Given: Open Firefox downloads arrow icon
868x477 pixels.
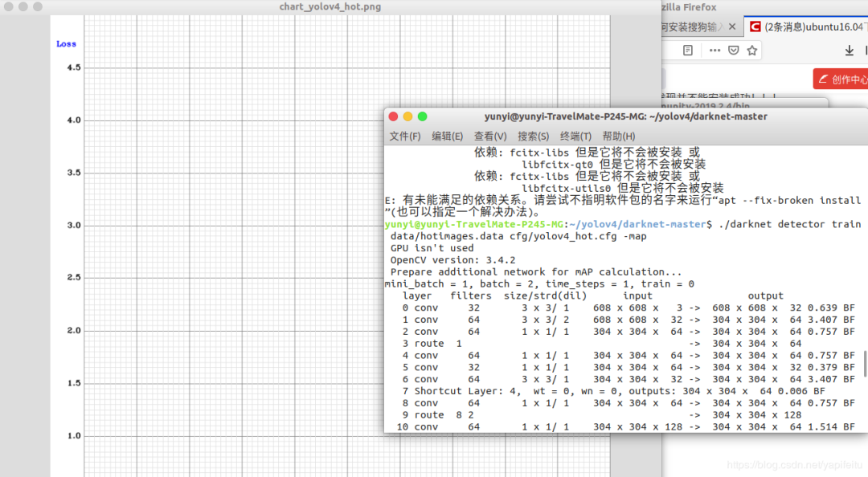Looking at the screenshot, I should pos(849,50).
